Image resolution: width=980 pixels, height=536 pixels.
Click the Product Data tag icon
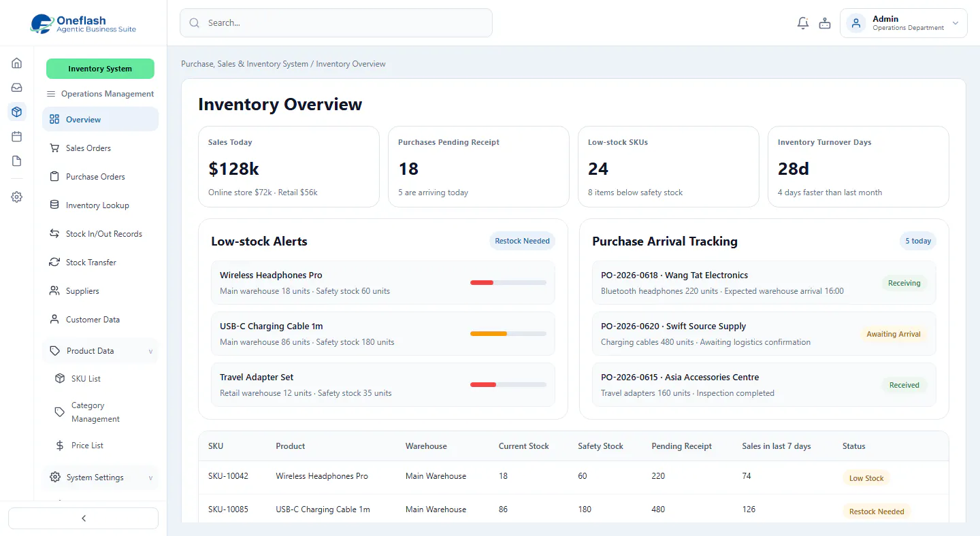click(x=55, y=351)
